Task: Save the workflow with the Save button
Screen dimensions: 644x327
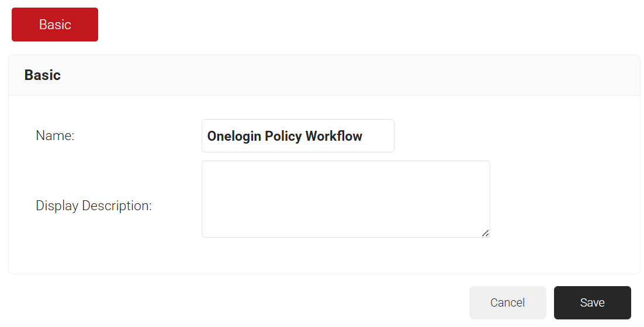Action: [592, 302]
